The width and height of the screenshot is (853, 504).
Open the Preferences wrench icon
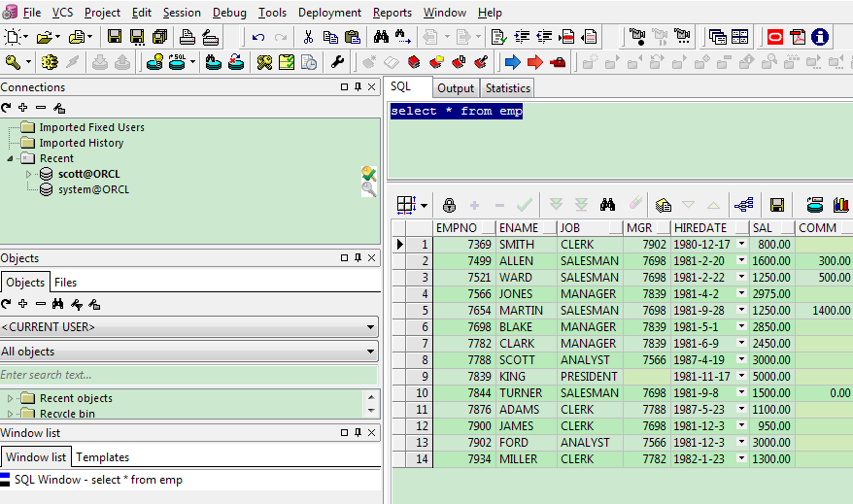[337, 62]
